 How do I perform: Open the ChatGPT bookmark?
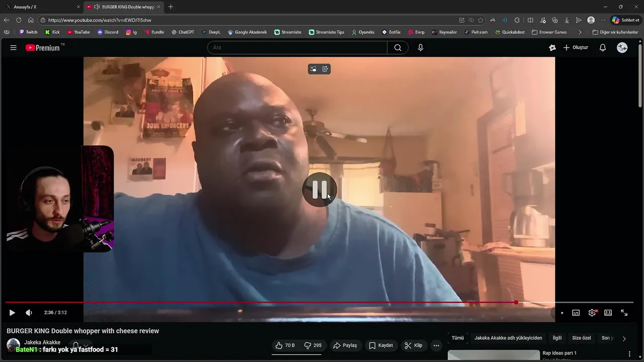(183, 32)
